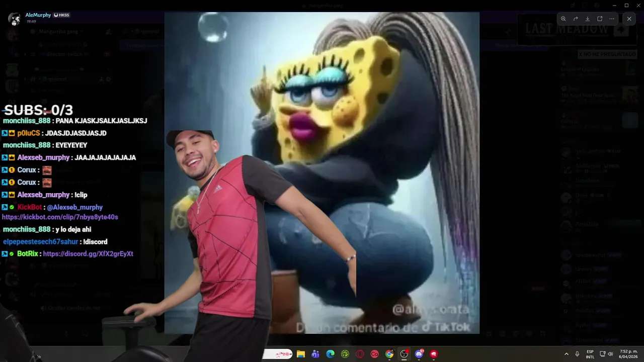The height and width of the screenshot is (362, 644).
Task: Open network and volume quick settings
Action: click(x=606, y=354)
